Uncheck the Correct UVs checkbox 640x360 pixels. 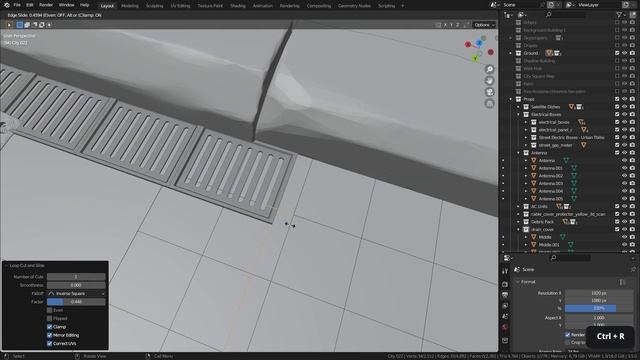tap(49, 344)
